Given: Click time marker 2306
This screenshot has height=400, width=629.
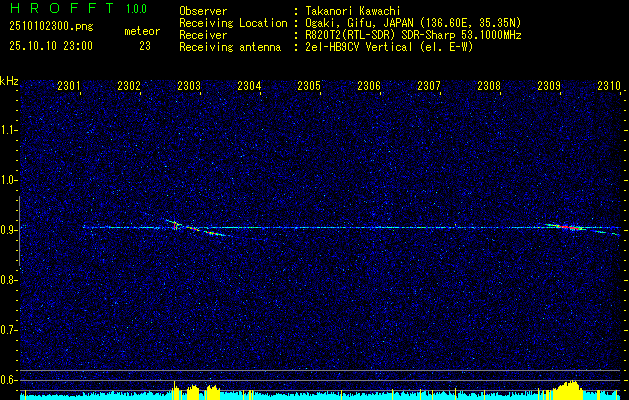Looking at the screenshot, I should point(369,86).
